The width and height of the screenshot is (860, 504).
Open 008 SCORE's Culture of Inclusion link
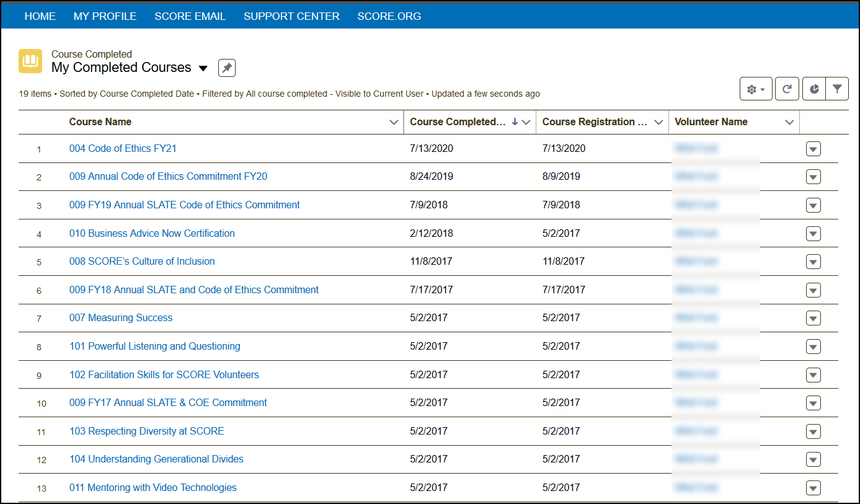(142, 261)
